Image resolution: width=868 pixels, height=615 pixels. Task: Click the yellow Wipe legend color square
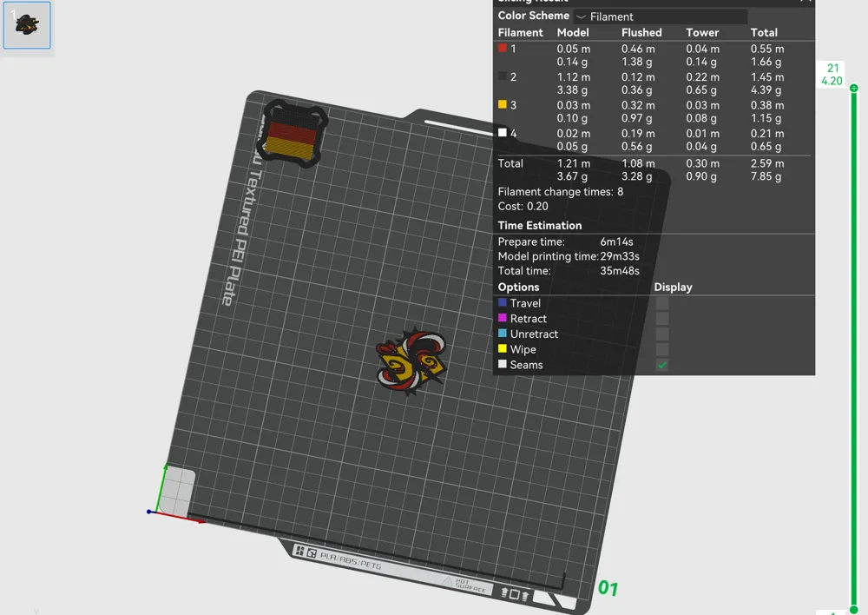tap(503, 349)
